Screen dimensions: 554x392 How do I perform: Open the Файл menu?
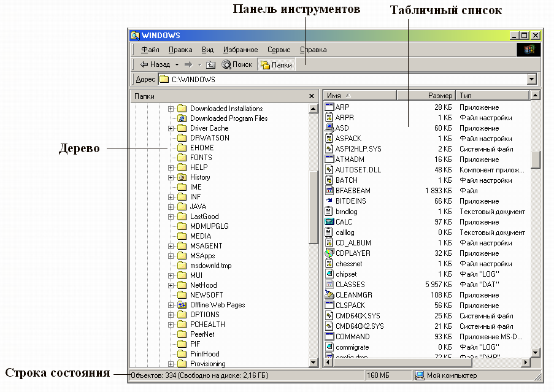tap(150, 50)
